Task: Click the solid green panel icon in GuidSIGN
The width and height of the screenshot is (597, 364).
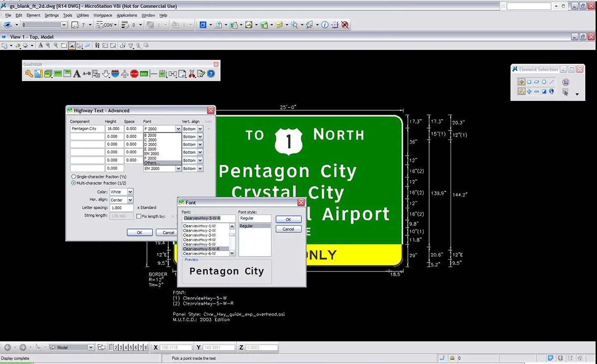Action: [57, 74]
